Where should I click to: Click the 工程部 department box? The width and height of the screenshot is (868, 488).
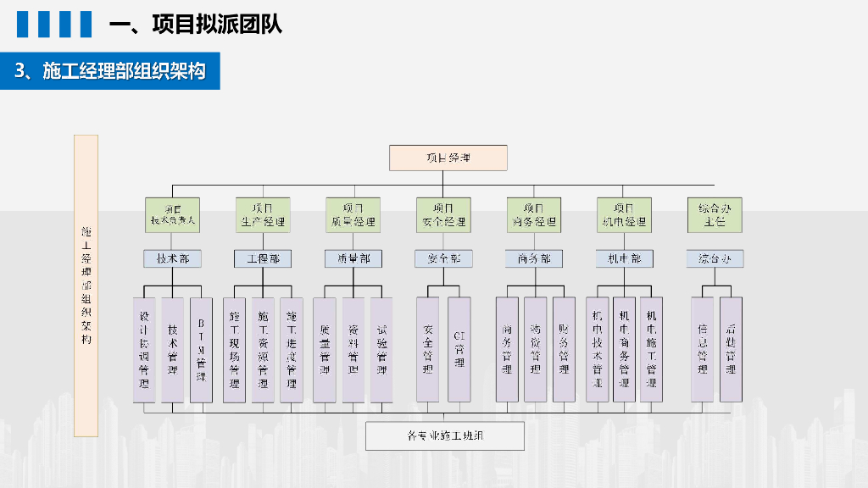click(x=263, y=258)
